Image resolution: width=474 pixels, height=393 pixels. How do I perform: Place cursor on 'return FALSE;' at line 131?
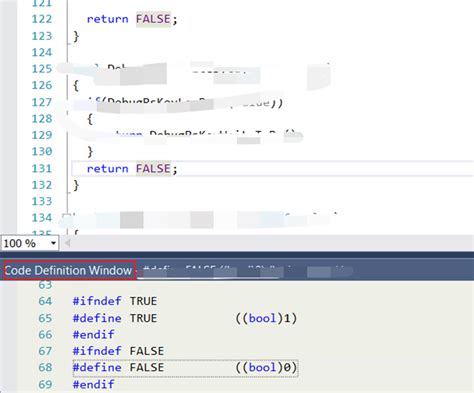[x=132, y=168]
